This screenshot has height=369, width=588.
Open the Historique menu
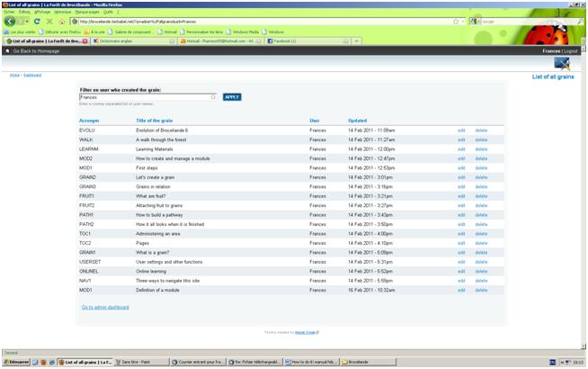point(62,12)
